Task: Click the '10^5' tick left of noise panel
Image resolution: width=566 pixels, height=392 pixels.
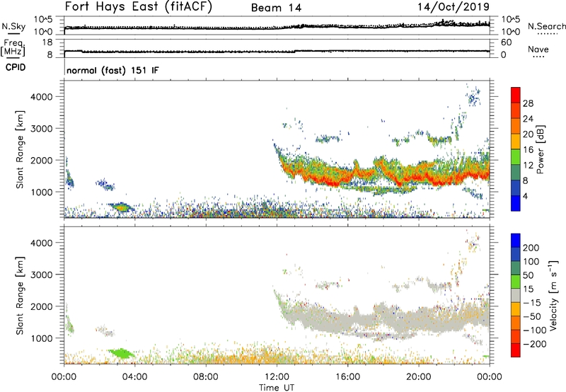Action: pos(43,20)
